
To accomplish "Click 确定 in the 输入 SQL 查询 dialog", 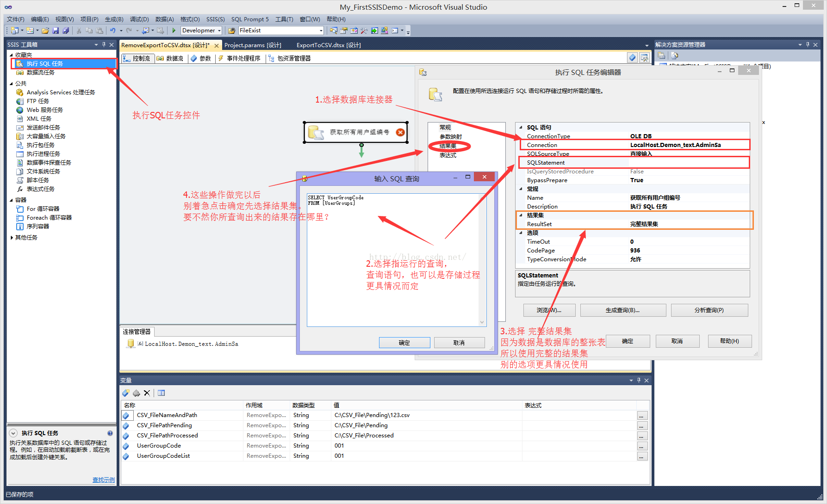I will (x=404, y=343).
